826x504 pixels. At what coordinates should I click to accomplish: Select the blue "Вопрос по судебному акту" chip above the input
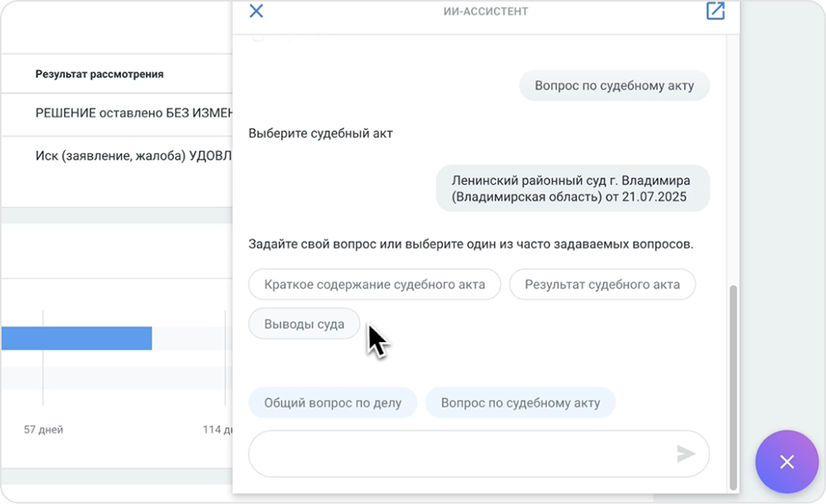tap(520, 402)
